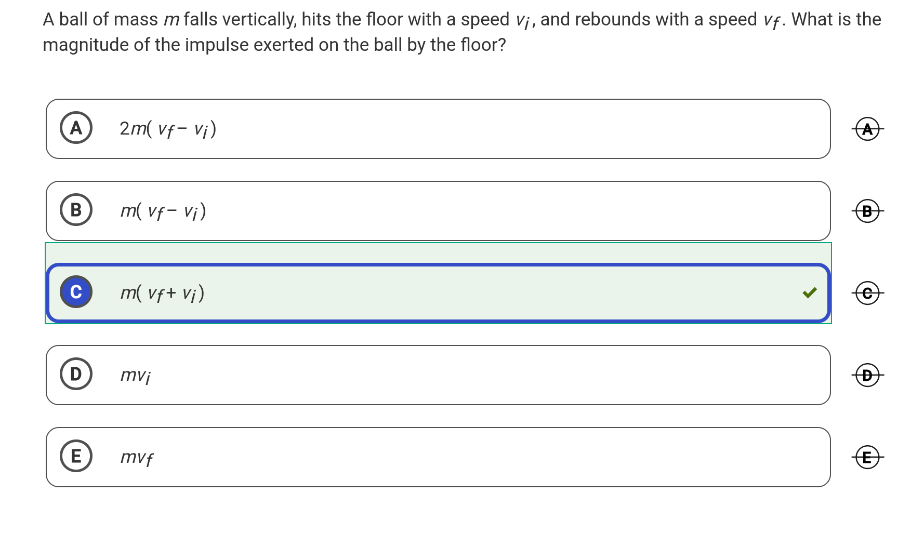Click the selected blue C circle

coord(76,292)
